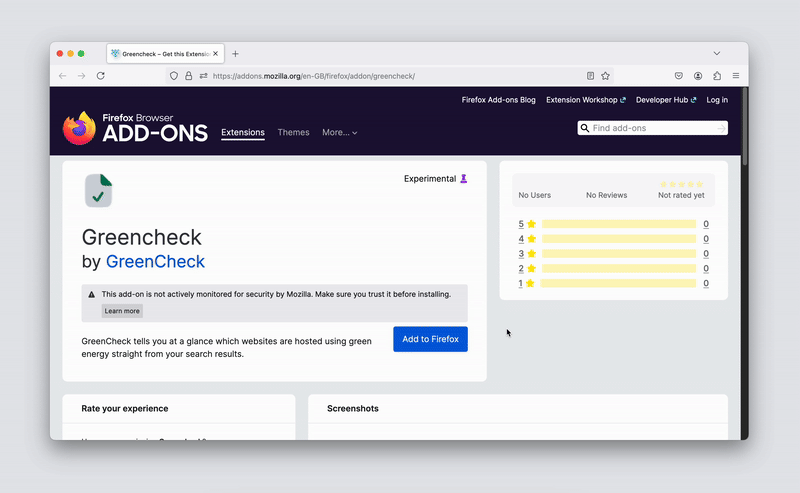Click the site padlock security icon
Viewport: 800px width, 493px height.
pos(188,76)
